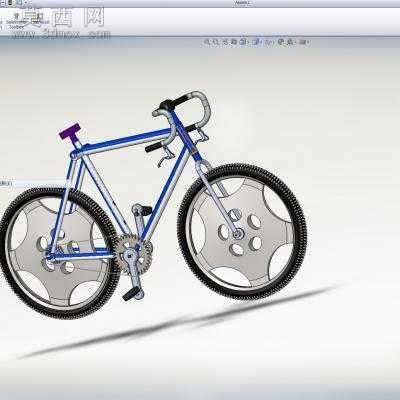Open View Orientation cube icon
This screenshot has width=400, height=400.
pos(243,42)
